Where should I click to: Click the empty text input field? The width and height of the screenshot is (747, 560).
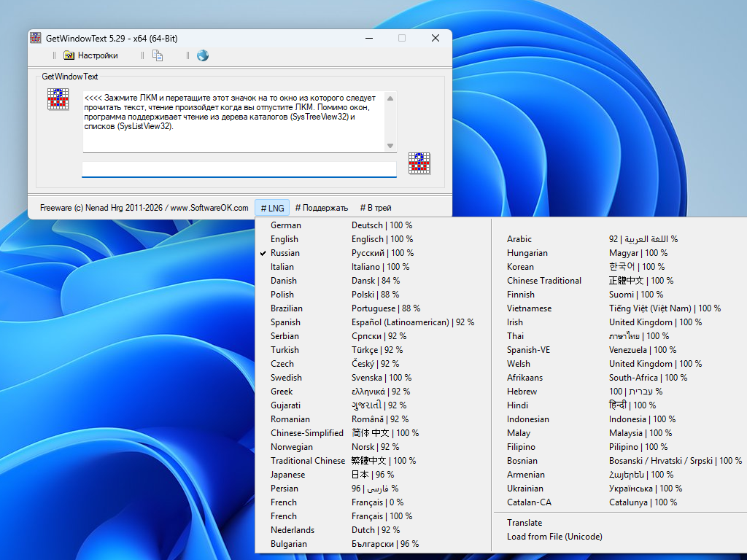point(239,169)
